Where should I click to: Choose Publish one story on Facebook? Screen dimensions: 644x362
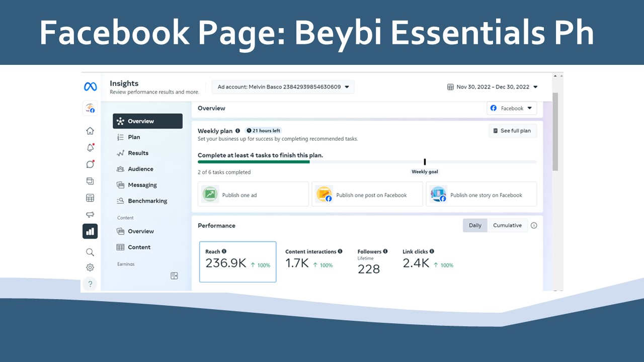(481, 194)
